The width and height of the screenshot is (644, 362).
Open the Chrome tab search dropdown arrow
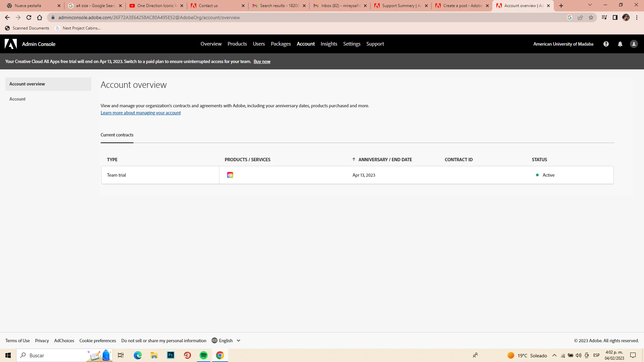[590, 5]
